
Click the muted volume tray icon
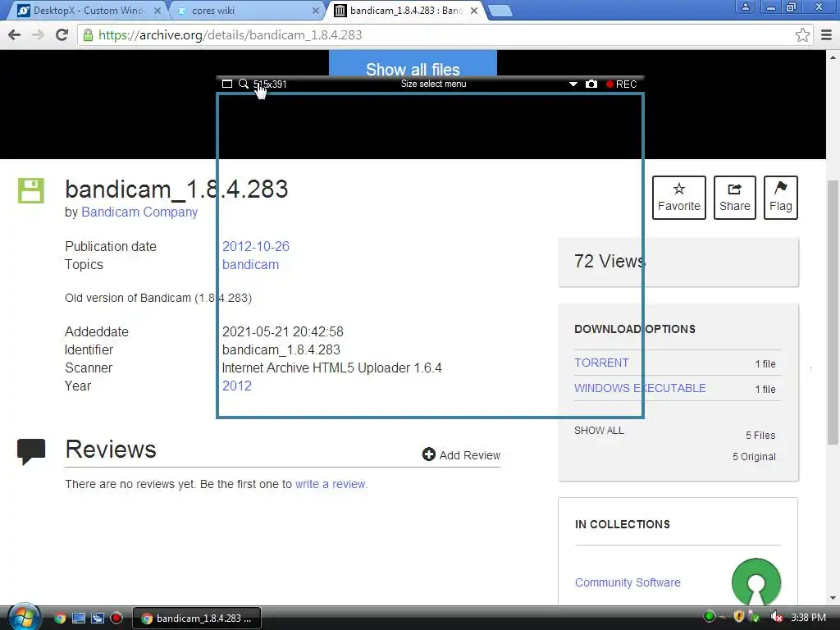(776, 617)
